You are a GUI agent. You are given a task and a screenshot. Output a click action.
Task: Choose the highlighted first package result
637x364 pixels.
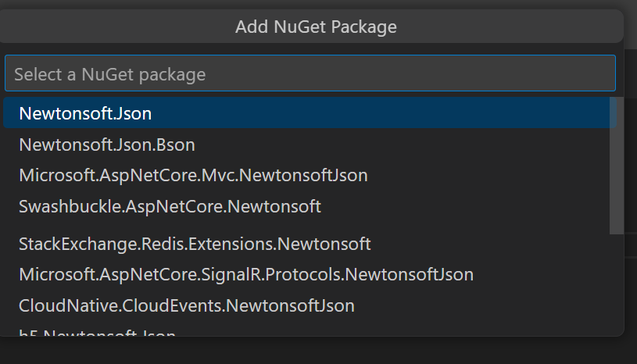[85, 113]
